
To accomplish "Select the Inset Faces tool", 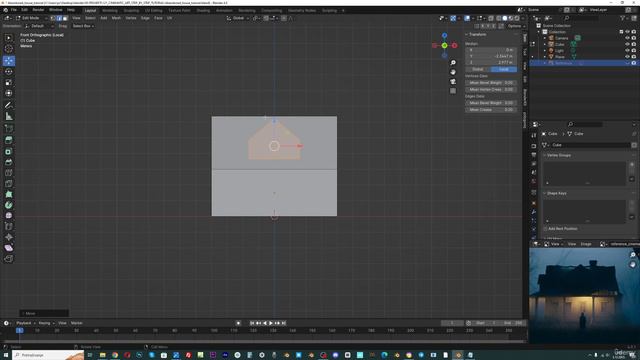I will (9, 151).
